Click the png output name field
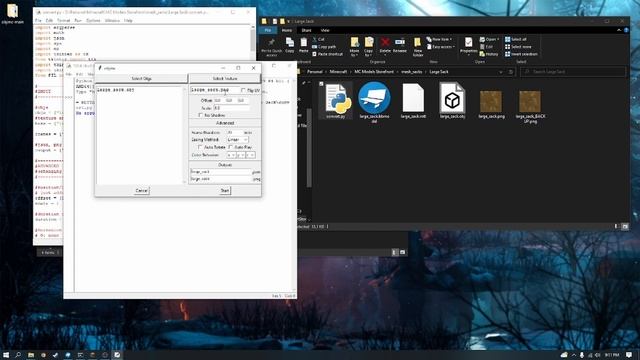Viewport: 640px width, 360px height. pos(220,179)
